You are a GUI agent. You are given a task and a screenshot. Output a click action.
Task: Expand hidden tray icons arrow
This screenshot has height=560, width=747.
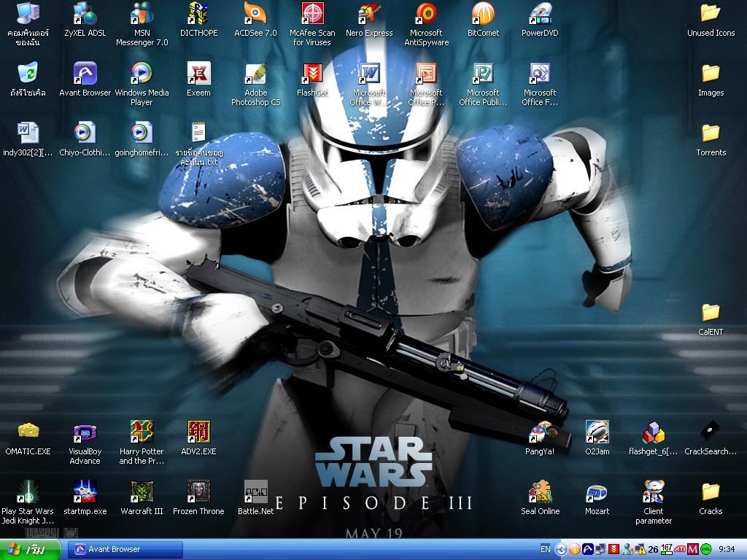561,550
